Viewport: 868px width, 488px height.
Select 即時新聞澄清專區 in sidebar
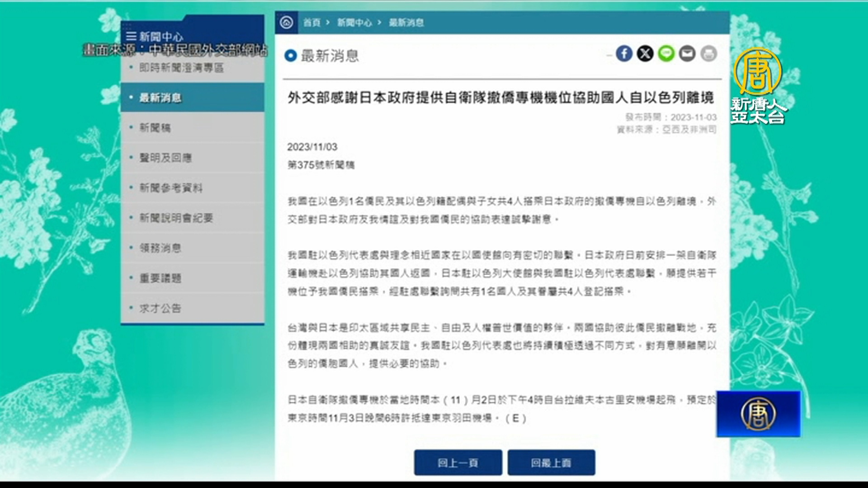[181, 68]
